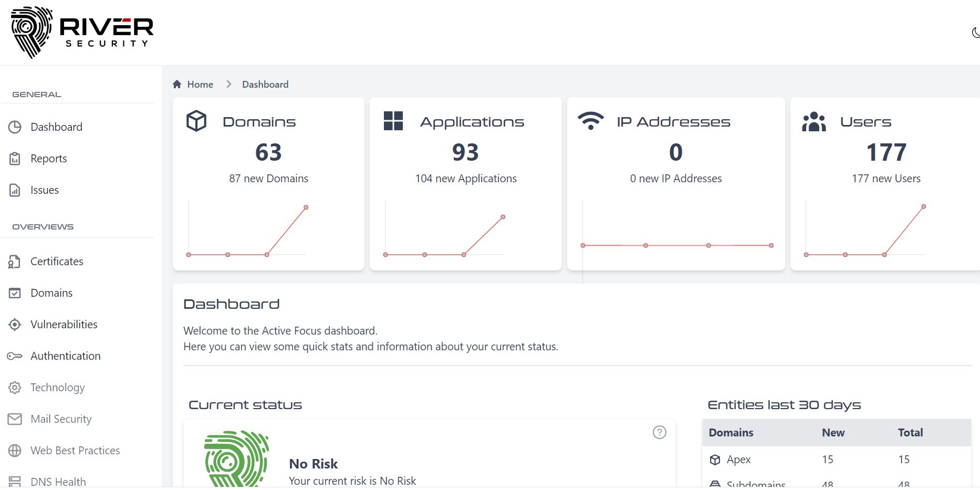Viewport: 980px width, 490px height.
Task: Click the Web Best Practices globe icon
Action: [15, 451]
